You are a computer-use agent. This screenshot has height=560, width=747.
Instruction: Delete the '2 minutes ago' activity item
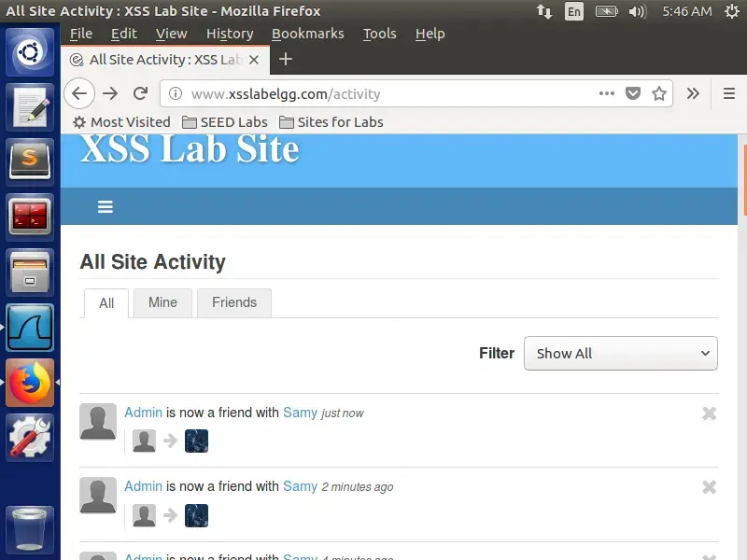(x=709, y=487)
